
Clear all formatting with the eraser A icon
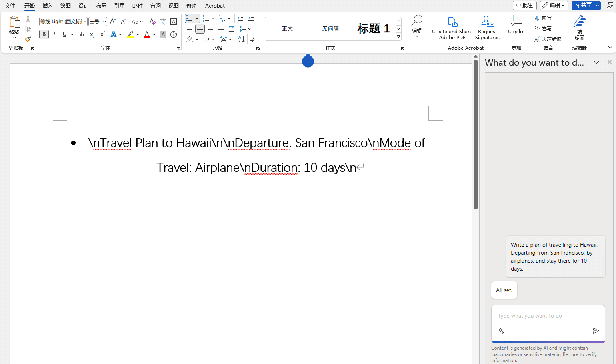tap(152, 22)
